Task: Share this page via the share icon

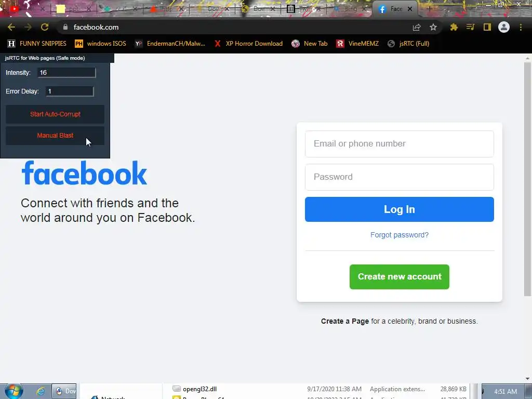Action: click(x=417, y=27)
